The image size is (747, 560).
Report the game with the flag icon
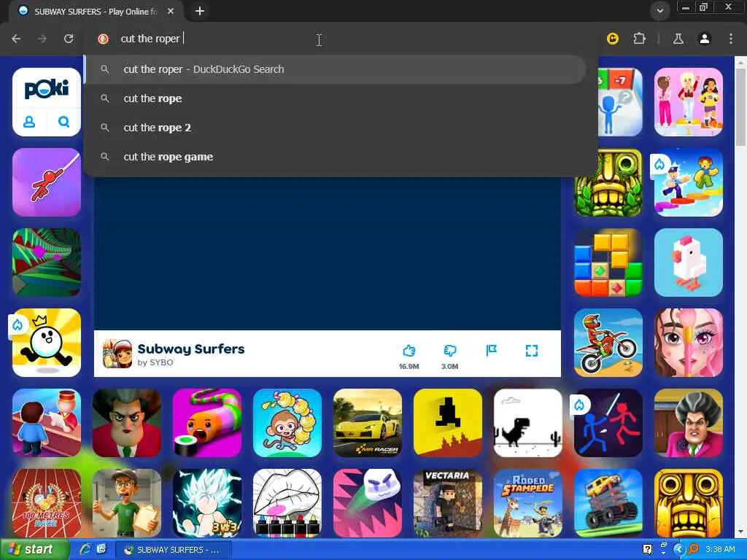click(491, 351)
